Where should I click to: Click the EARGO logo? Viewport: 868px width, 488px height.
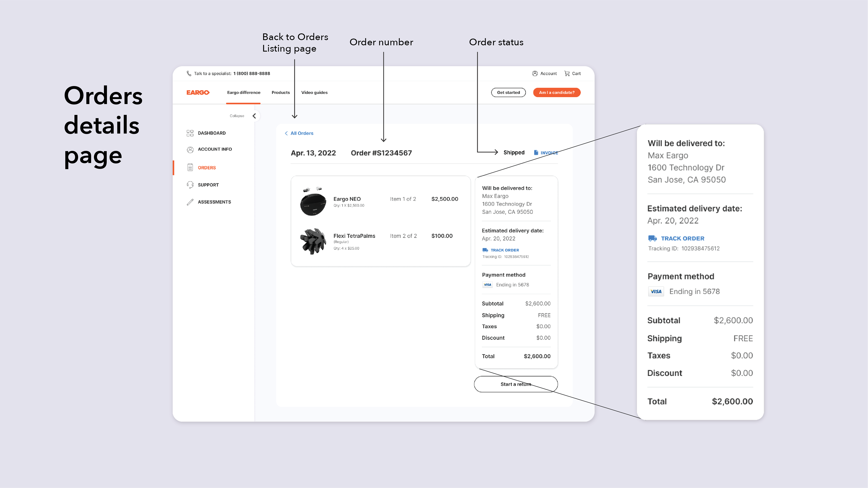point(198,92)
